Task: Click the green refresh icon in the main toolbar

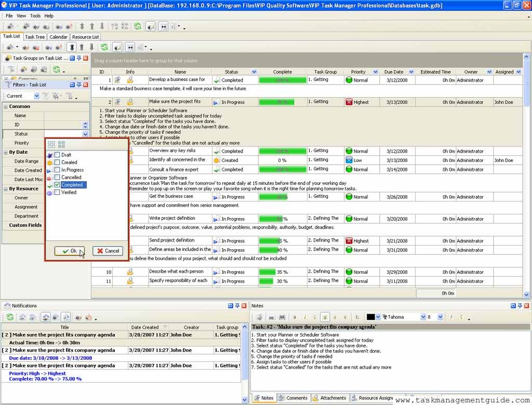Action: coord(137,26)
